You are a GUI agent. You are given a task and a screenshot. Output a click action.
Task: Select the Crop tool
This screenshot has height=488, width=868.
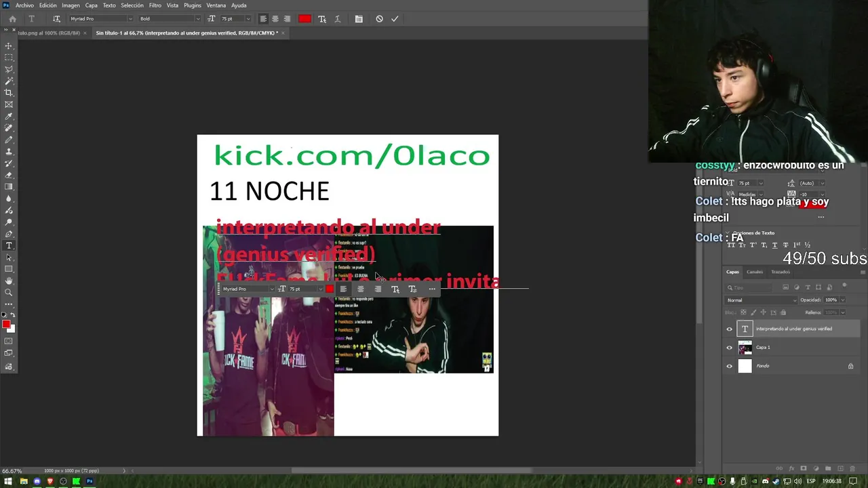click(9, 93)
